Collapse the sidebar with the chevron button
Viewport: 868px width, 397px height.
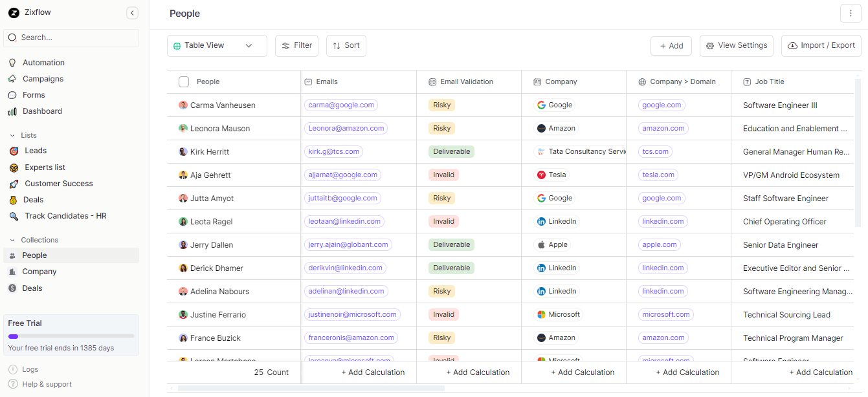tap(132, 12)
